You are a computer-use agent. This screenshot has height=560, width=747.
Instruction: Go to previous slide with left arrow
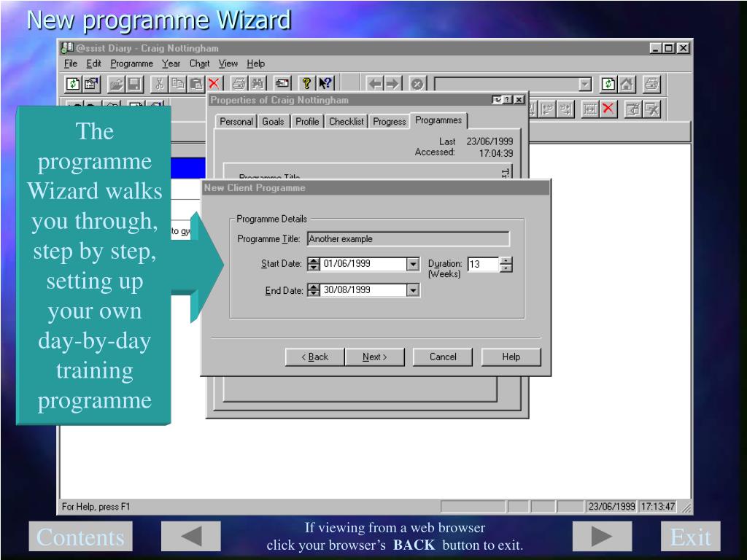coord(191,536)
